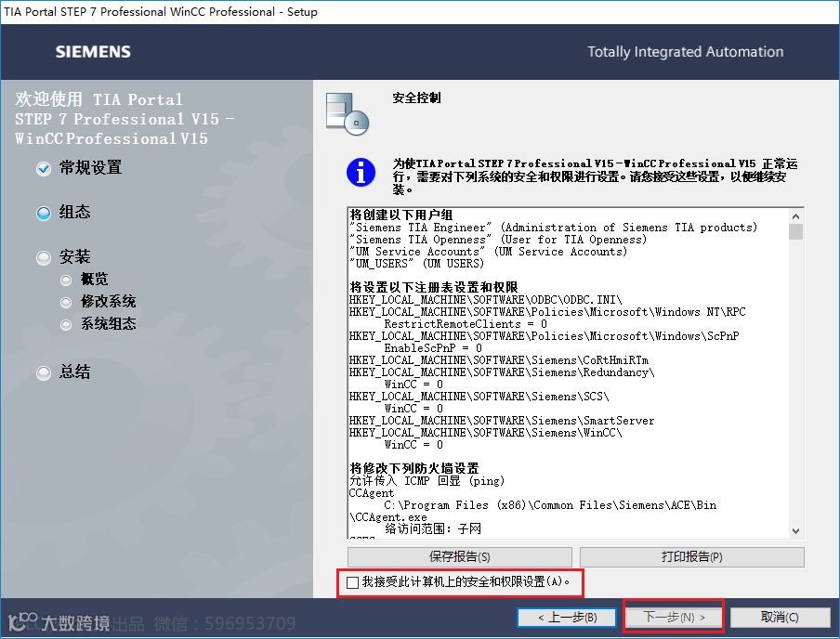Click the CCAgent firewall entry line
This screenshot has width=840, height=639.
click(x=372, y=493)
